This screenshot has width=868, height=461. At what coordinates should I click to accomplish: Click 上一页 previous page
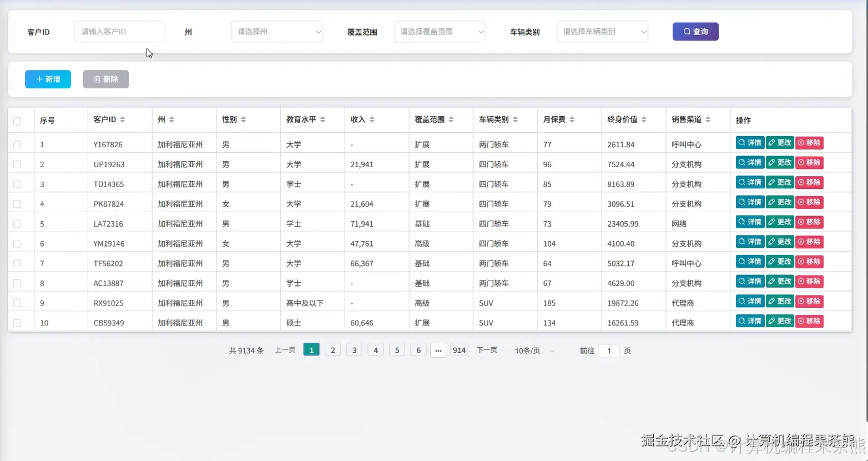pyautogui.click(x=285, y=350)
